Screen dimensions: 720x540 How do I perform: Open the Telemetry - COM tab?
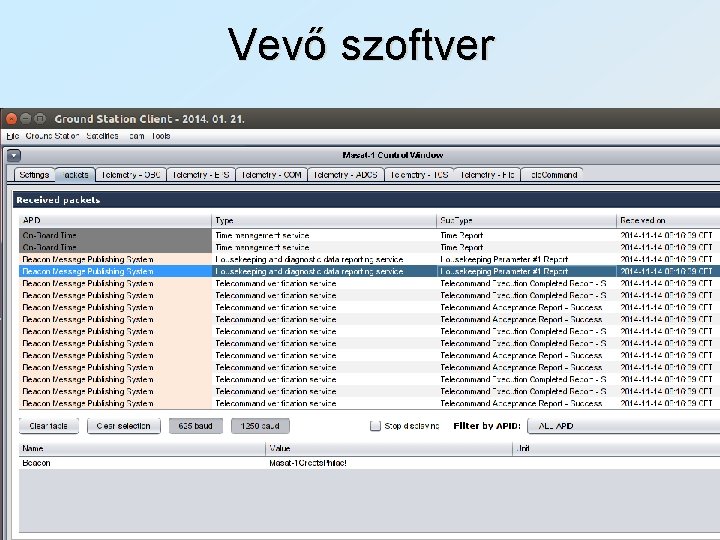271,175
